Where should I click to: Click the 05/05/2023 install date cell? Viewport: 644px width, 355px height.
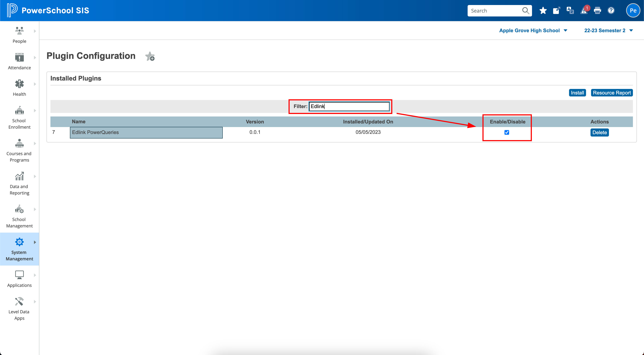point(368,132)
